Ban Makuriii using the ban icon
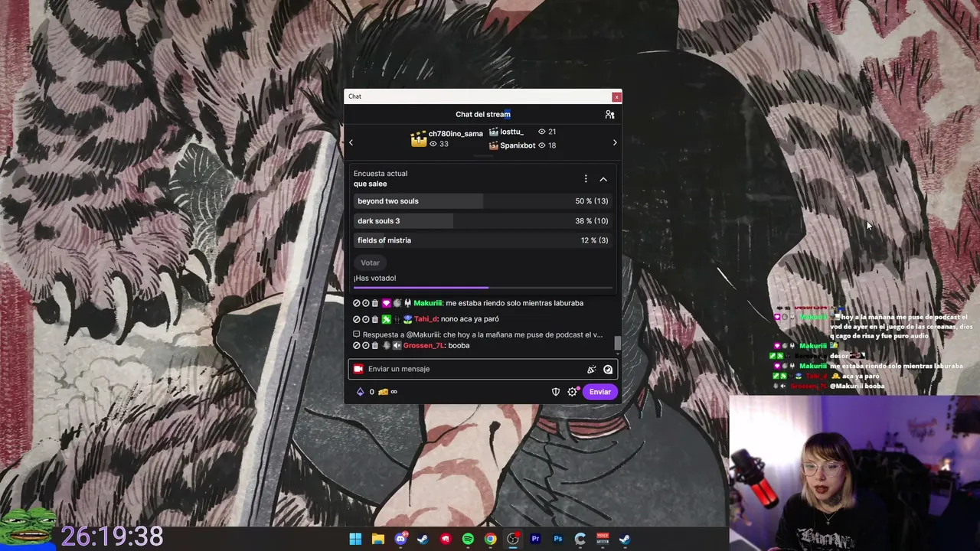Image resolution: width=980 pixels, height=551 pixels. click(x=357, y=303)
